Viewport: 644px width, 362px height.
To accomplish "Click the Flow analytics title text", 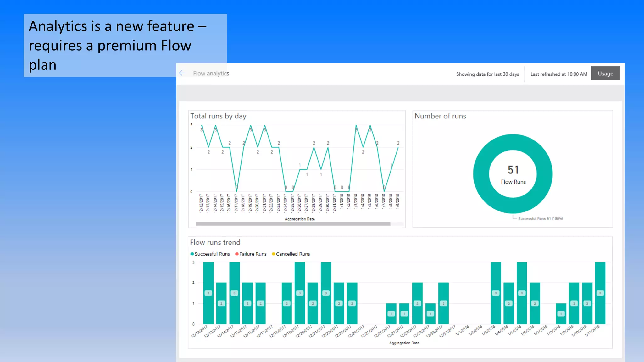I will (x=211, y=74).
